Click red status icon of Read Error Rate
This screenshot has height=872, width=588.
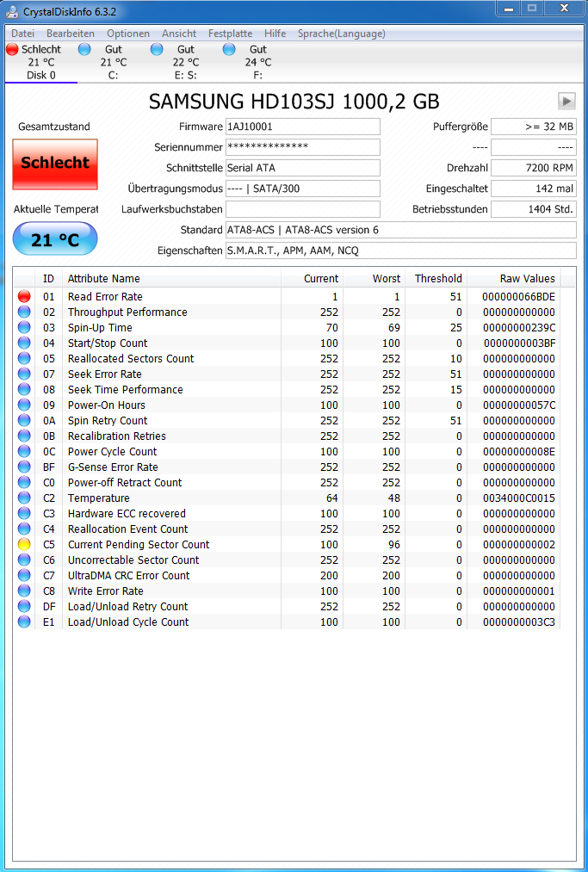tap(24, 296)
